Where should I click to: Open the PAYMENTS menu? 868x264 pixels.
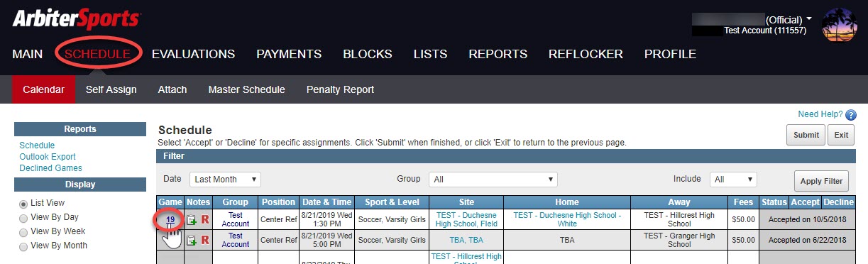point(289,54)
